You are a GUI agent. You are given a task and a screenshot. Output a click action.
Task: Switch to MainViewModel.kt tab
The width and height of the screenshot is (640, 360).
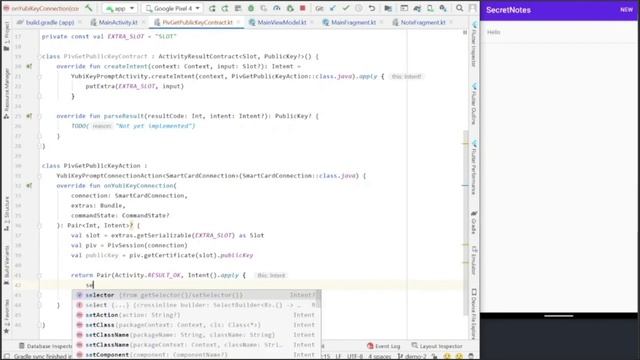[x=282, y=22]
